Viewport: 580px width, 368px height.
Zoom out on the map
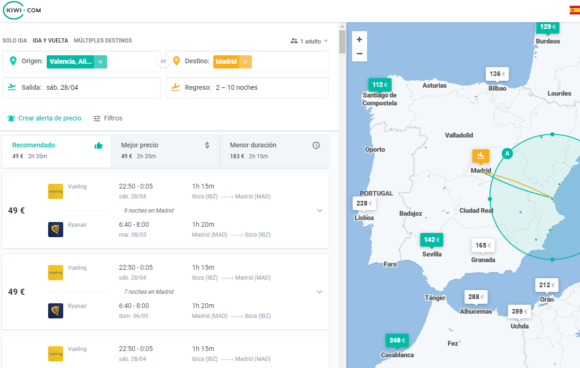click(359, 54)
